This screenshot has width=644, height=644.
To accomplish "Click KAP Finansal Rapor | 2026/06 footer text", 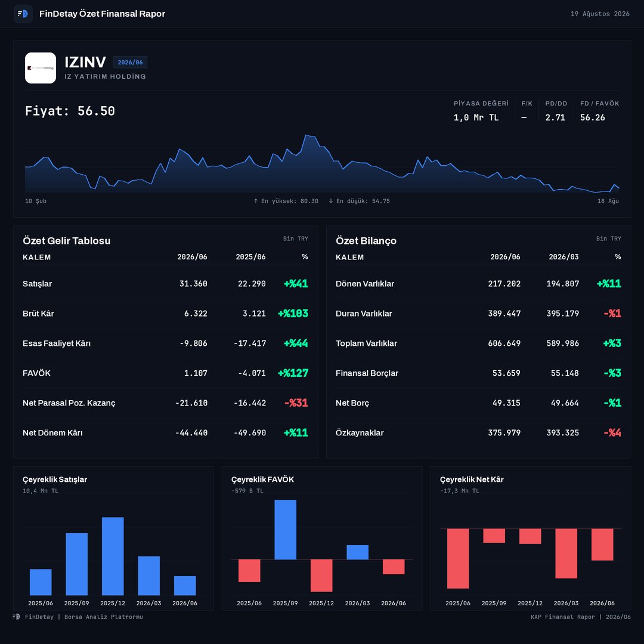I will coord(581,617).
